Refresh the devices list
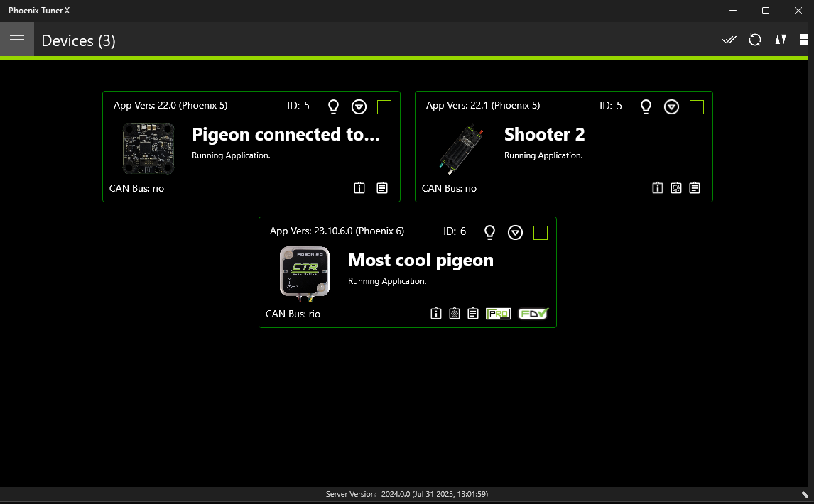 click(x=755, y=40)
